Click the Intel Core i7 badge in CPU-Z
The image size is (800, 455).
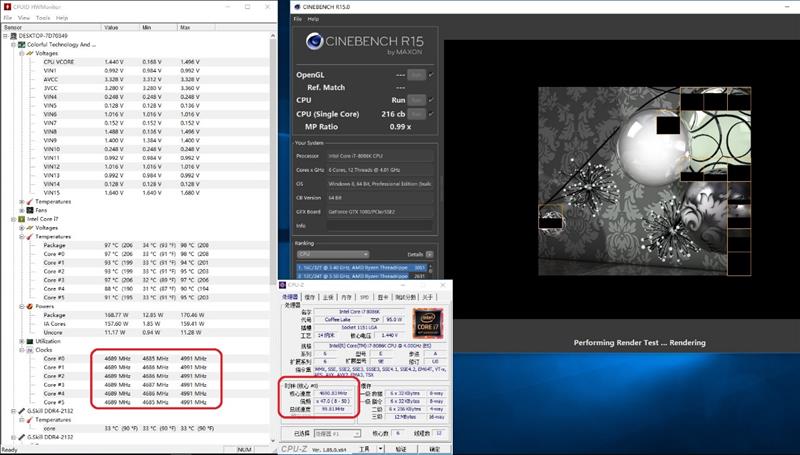[428, 323]
